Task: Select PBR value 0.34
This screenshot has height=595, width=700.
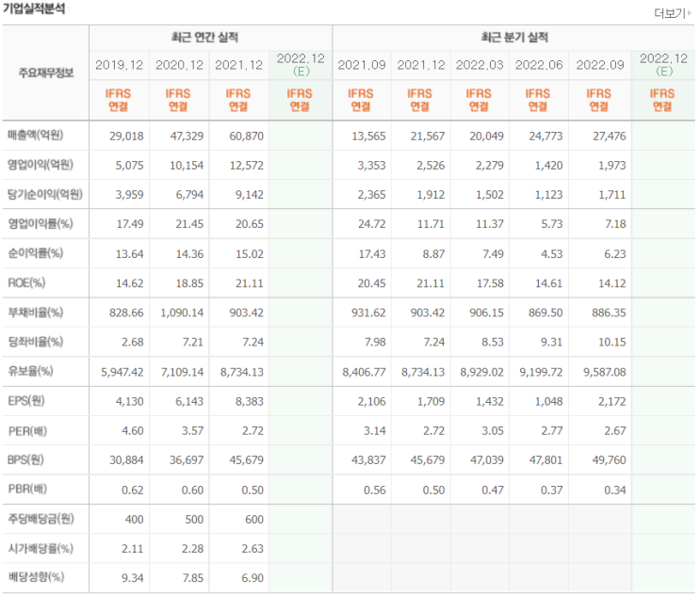Action: [615, 490]
